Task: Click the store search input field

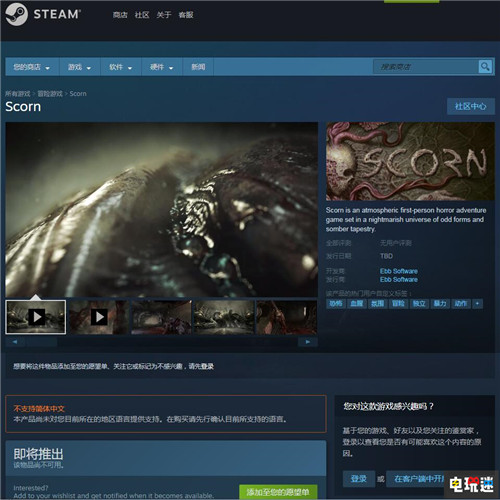Action: point(426,67)
